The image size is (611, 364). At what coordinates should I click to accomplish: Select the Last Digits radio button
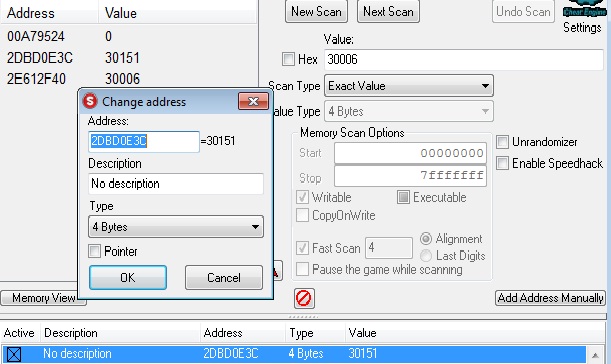(426, 256)
